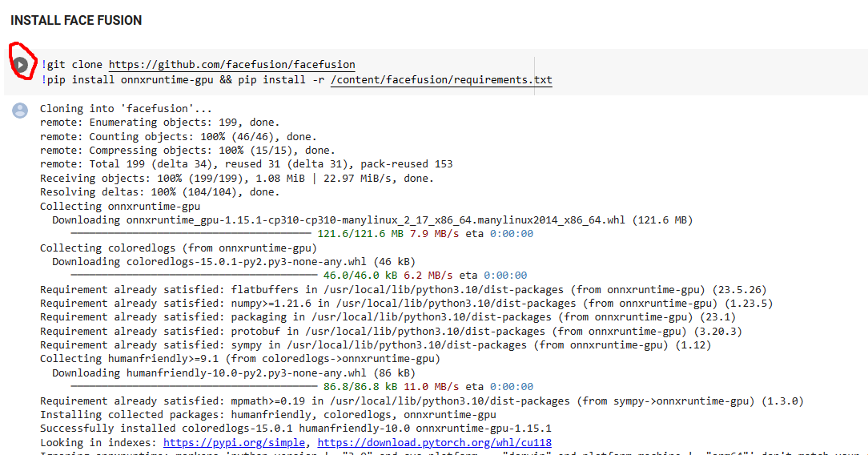Click the Downloading coloredlogs wheel filename line

click(x=234, y=262)
